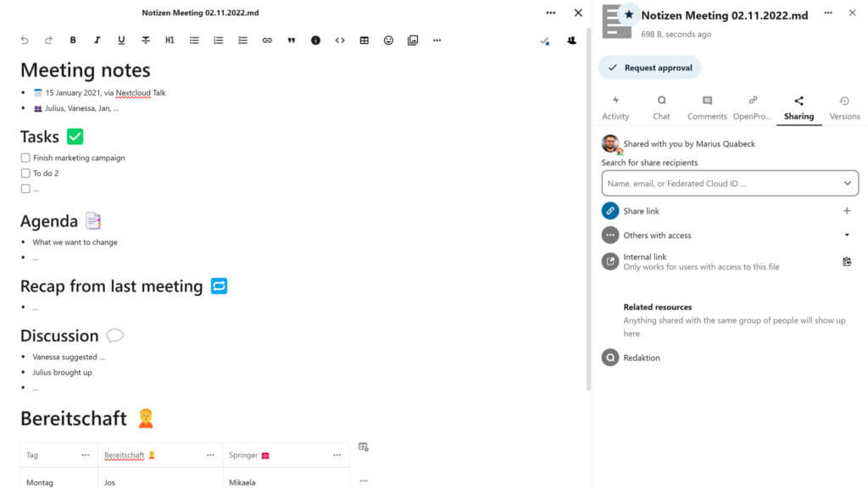Insert a numbered list

click(219, 41)
